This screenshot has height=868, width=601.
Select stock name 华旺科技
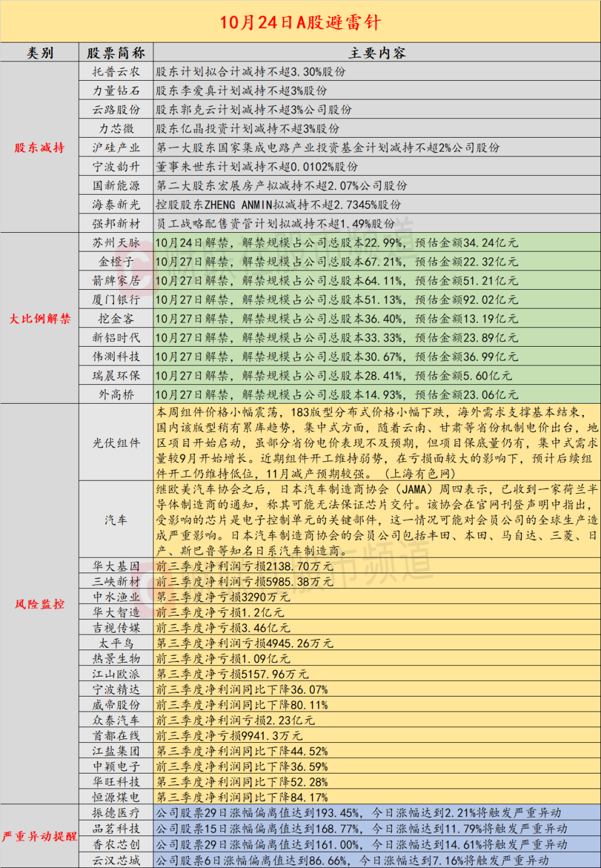[116, 782]
